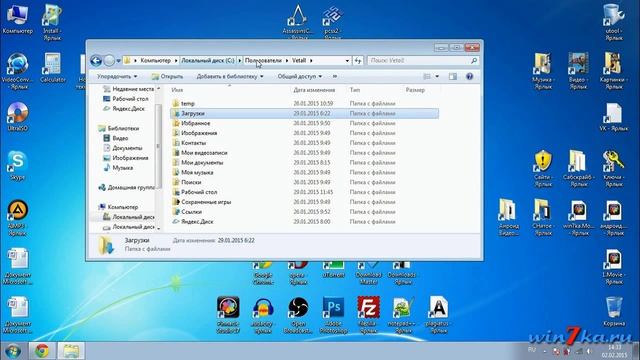This screenshot has height=360, width=640.
Task: Click the Chrome taskbar icon
Action: [42, 351]
